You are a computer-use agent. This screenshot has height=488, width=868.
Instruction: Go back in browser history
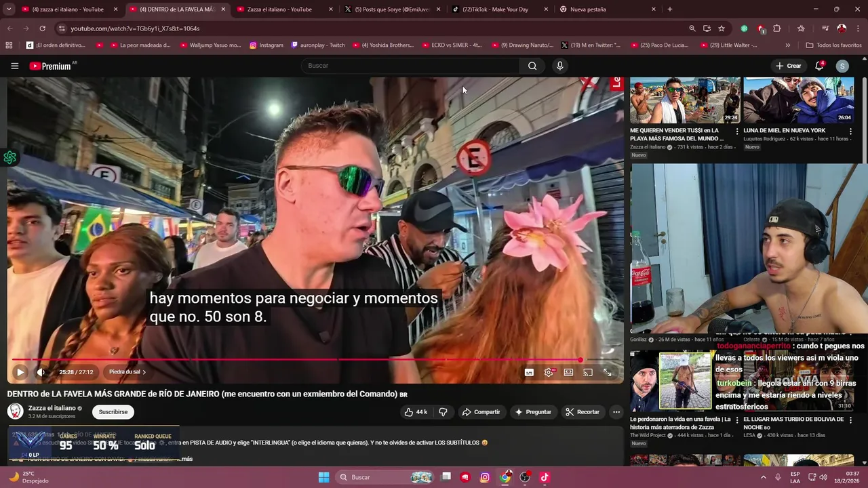point(9,28)
